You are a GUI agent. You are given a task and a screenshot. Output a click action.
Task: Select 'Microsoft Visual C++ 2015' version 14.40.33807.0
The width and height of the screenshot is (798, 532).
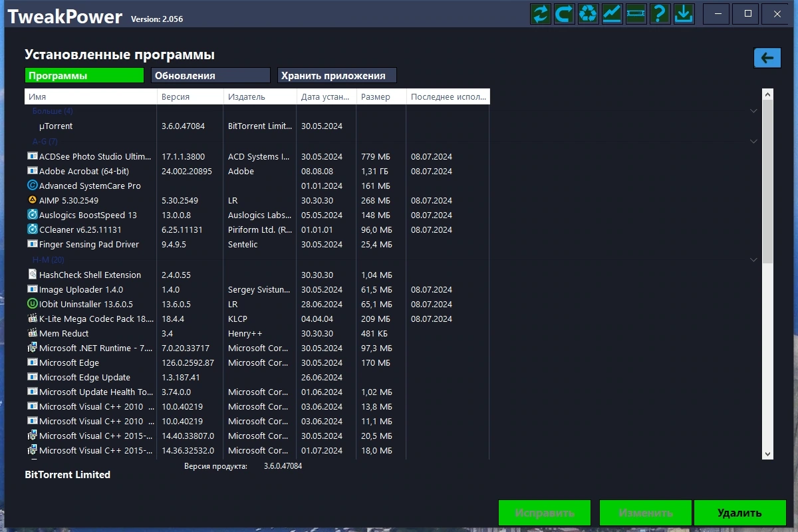coord(257,436)
